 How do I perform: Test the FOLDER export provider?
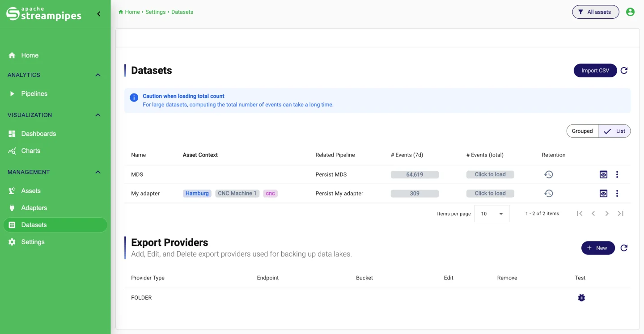point(581,298)
